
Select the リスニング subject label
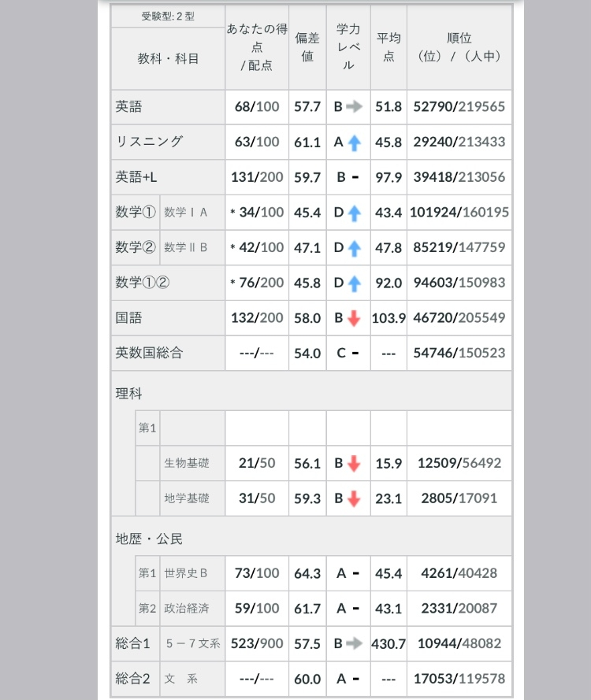coord(149,142)
